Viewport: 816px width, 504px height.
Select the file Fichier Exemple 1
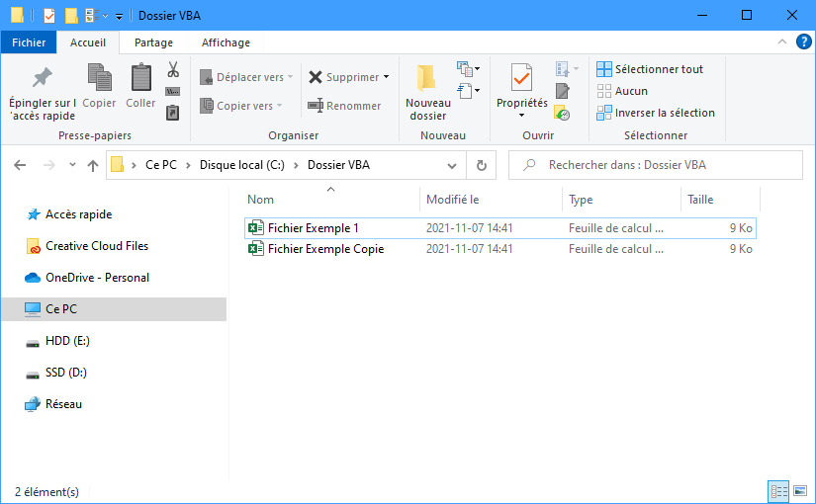499,228
